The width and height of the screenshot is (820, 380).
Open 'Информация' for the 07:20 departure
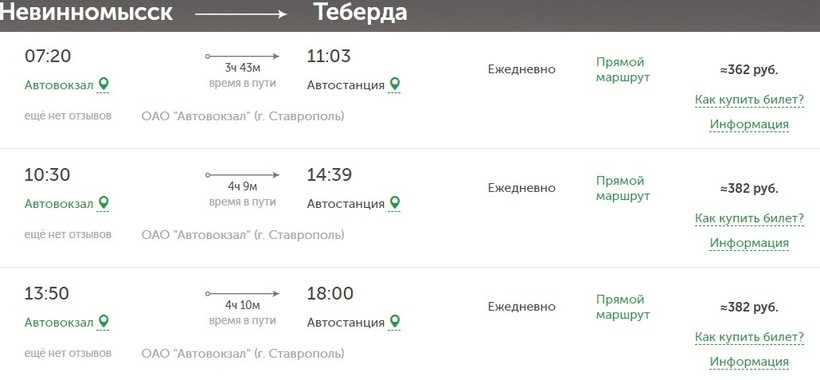click(749, 124)
